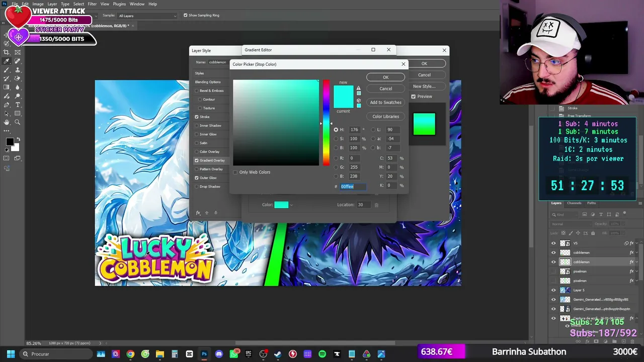
Task: Swap foreground and background colors
Action: [x=18, y=138]
